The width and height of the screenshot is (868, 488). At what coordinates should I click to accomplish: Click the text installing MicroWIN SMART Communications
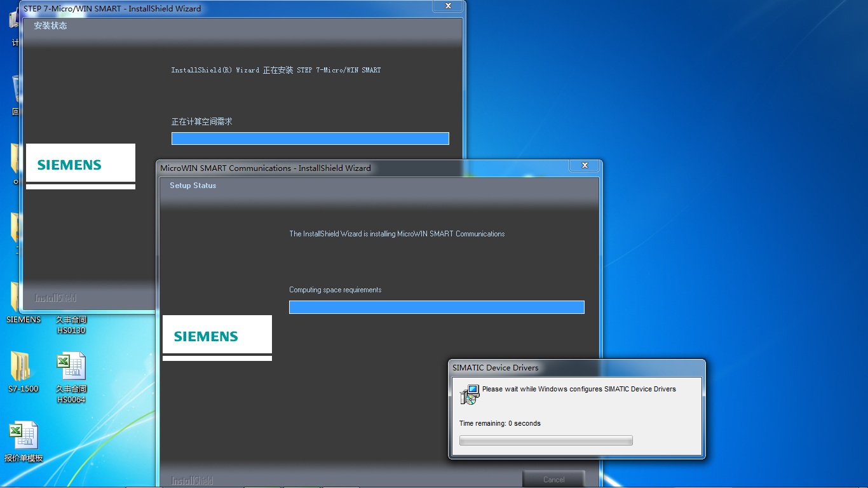pyautogui.click(x=437, y=234)
